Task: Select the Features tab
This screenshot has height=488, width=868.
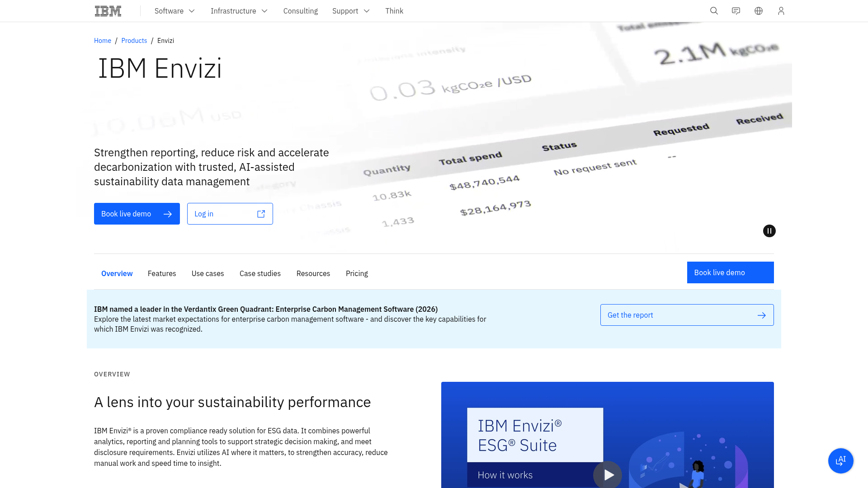Action: coord(162,273)
